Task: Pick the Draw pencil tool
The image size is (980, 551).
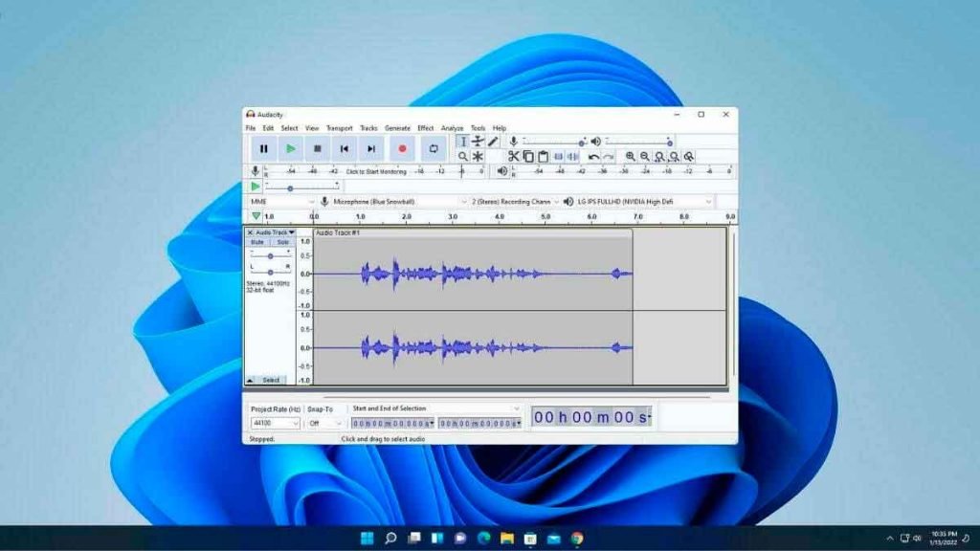Action: point(493,141)
